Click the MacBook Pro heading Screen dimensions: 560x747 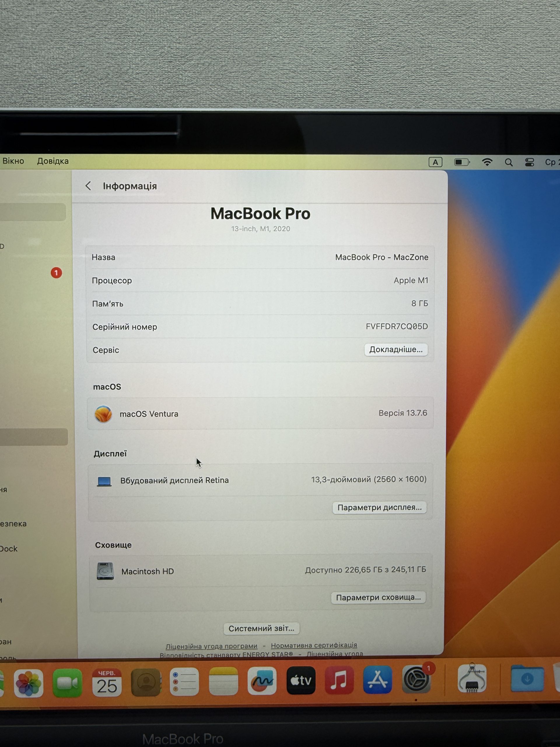pos(260,213)
